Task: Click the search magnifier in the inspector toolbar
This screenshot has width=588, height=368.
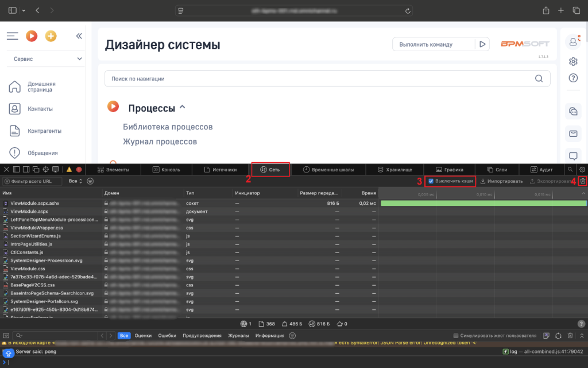Action: [x=571, y=169]
